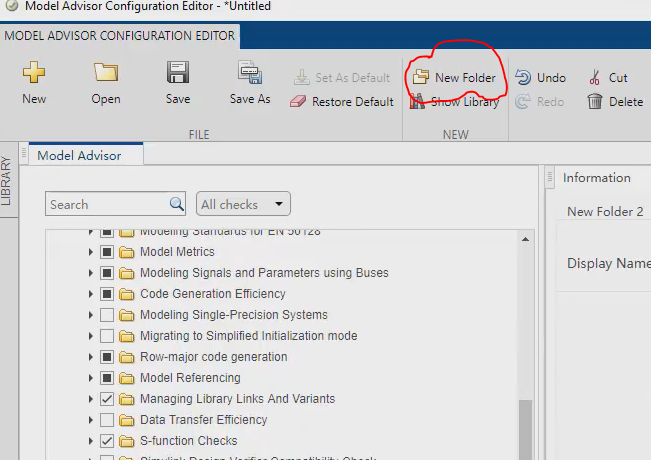Toggle the Model Metrics checkbox
The width and height of the screenshot is (651, 460).
pos(107,252)
